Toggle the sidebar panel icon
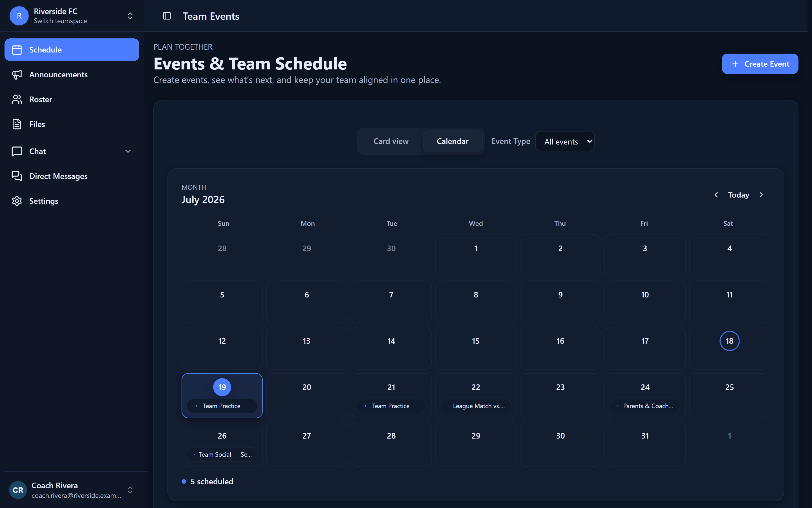812x508 pixels. (x=167, y=16)
